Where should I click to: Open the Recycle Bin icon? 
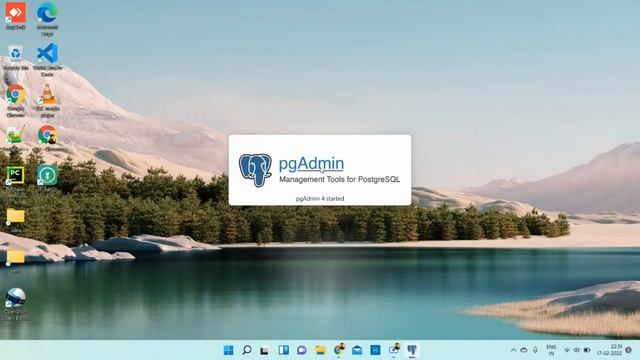pyautogui.click(x=16, y=57)
